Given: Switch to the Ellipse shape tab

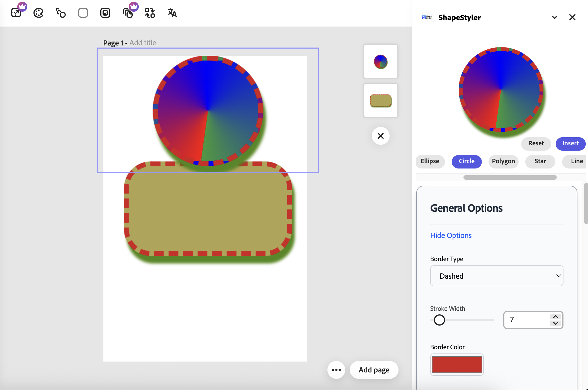Looking at the screenshot, I should click(x=430, y=161).
